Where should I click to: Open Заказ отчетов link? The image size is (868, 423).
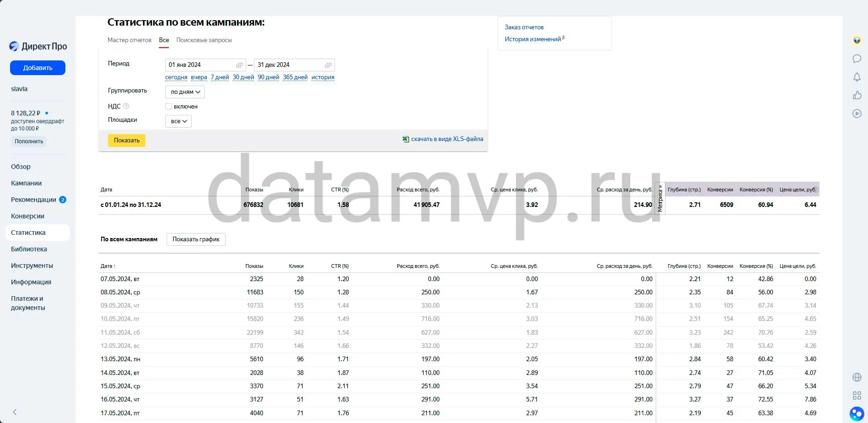pos(524,27)
